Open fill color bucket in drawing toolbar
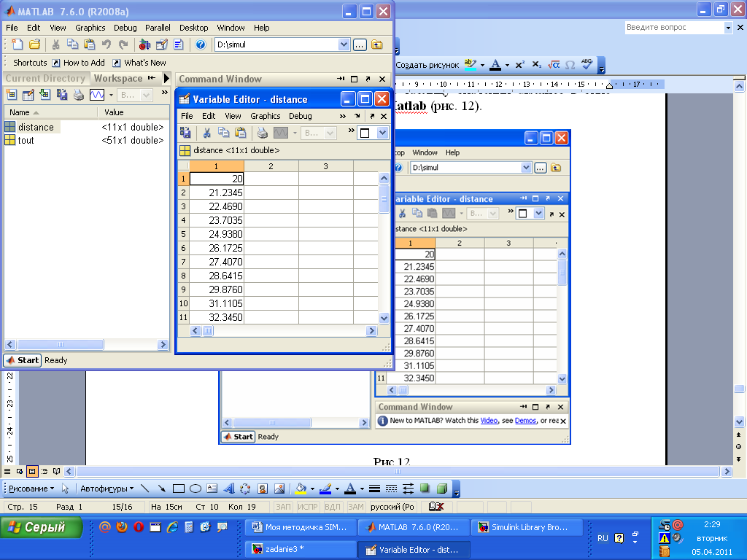This screenshot has width=747, height=560. [x=301, y=489]
